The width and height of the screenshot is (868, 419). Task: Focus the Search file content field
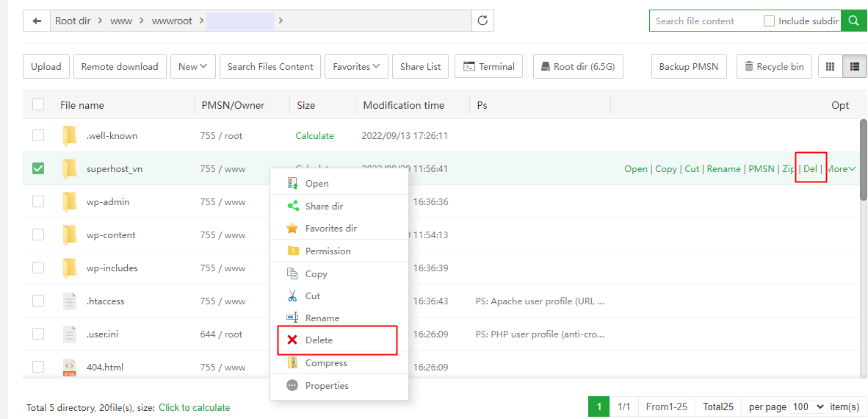tap(704, 21)
